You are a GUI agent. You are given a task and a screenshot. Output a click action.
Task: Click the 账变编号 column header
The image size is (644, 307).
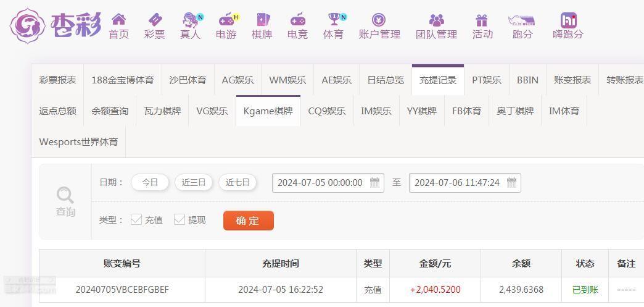click(122, 263)
